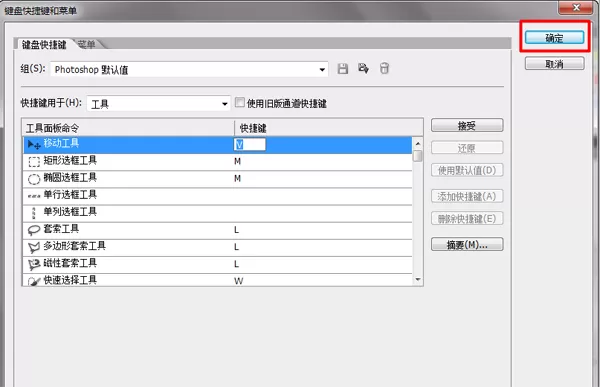The height and width of the screenshot is (387, 600).
Task: Click the Elliptical Marquee tool icon (椭圆选框工具)
Action: tap(34, 179)
